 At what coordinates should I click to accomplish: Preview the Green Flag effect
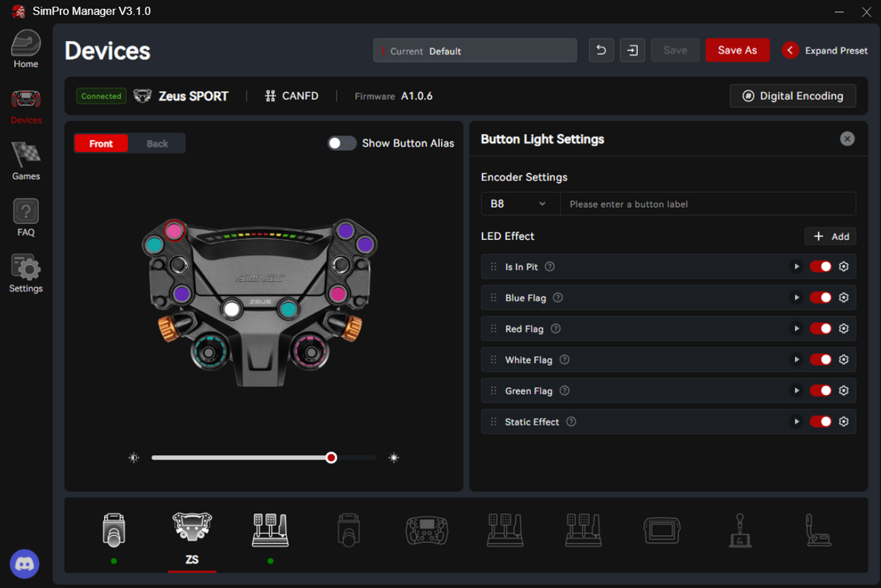click(x=796, y=391)
